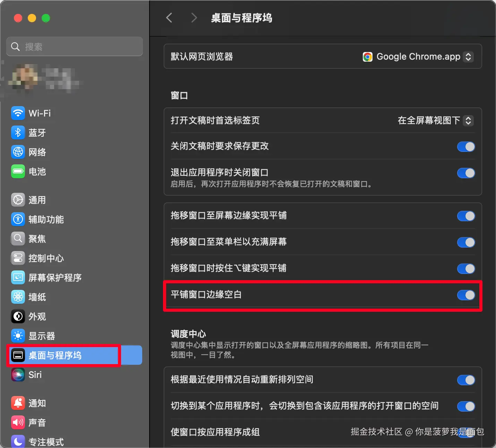Open the 专注模式 moon icon
Viewport: 496px width, 448px height.
click(18, 441)
